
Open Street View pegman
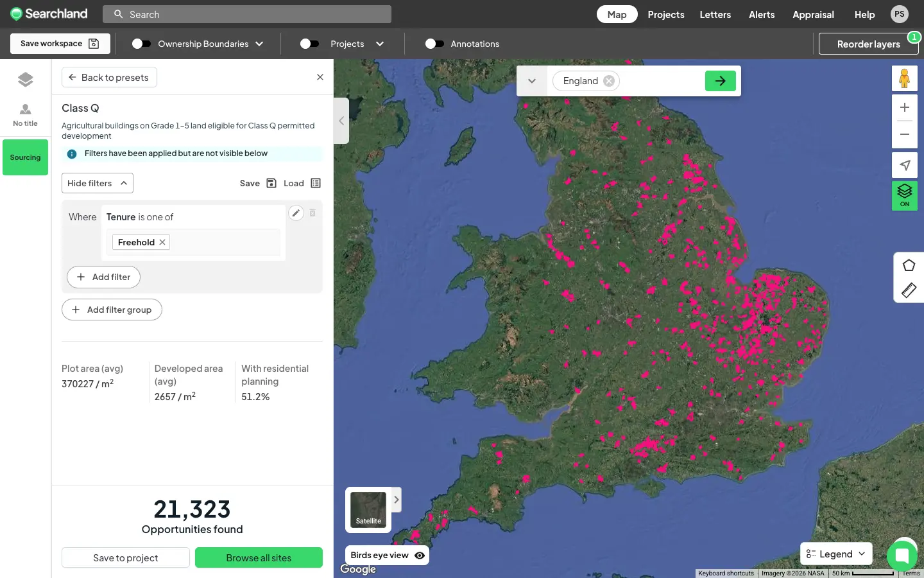[x=905, y=78]
